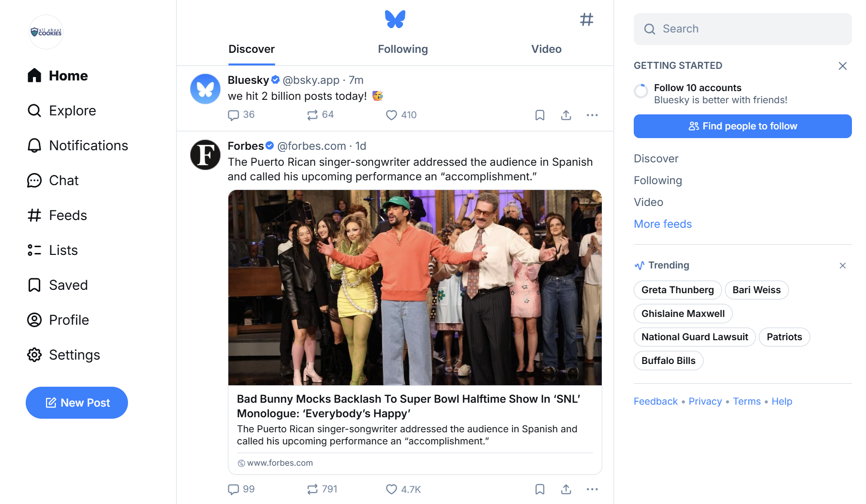The width and height of the screenshot is (866, 504).
Task: Like the Forbes Bad Bunny post
Action: click(x=391, y=489)
